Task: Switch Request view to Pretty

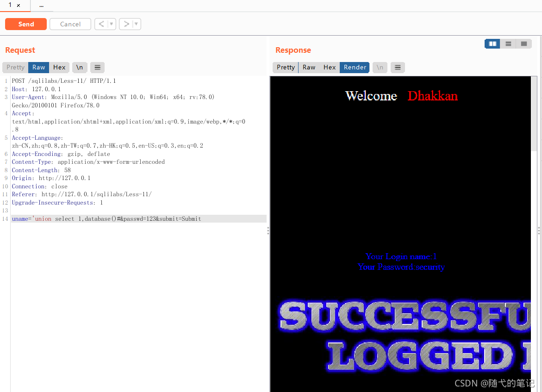Action: [x=15, y=68]
